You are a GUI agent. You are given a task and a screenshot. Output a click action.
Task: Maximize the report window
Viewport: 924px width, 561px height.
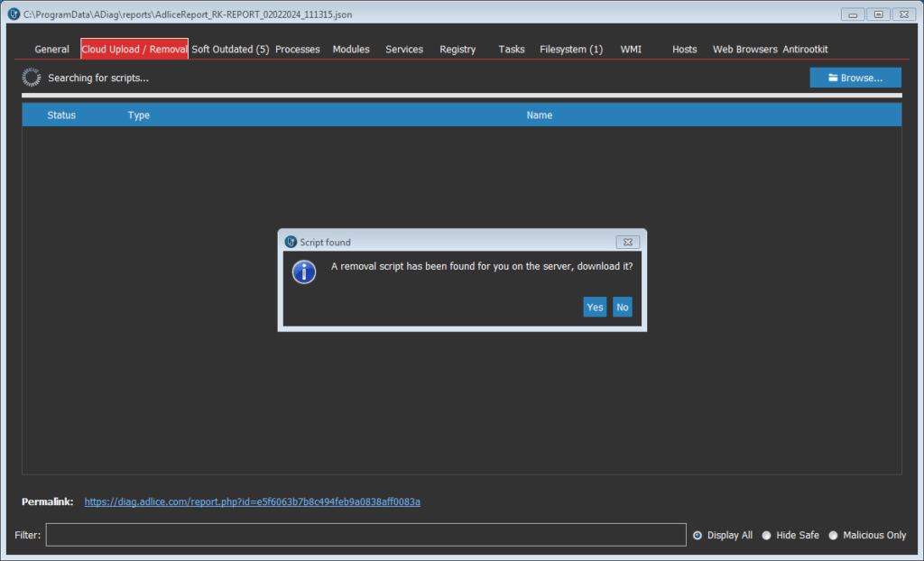[876, 14]
